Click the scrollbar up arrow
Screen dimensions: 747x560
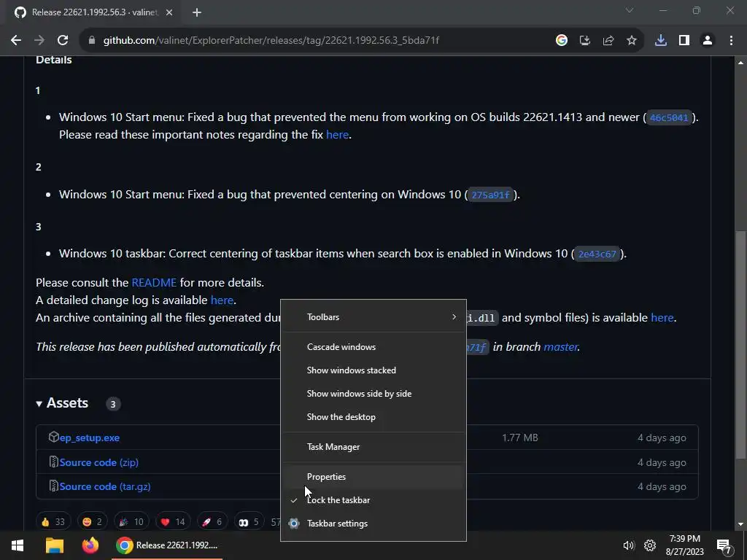(741, 63)
